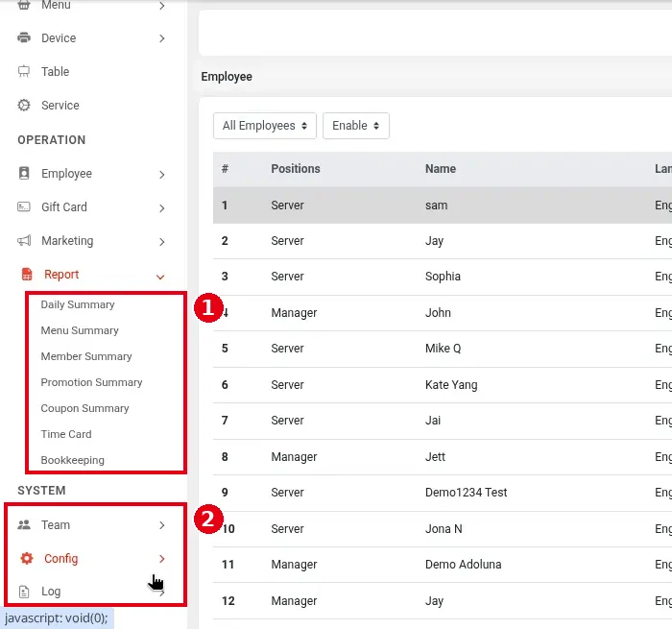
Task: Click Manager position in row 12
Action: pos(294,601)
